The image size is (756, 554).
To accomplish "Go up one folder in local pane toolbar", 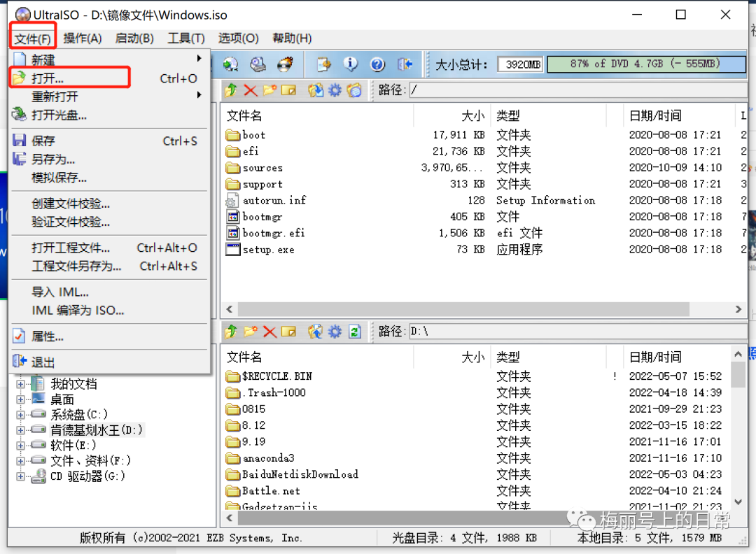I will pyautogui.click(x=231, y=332).
